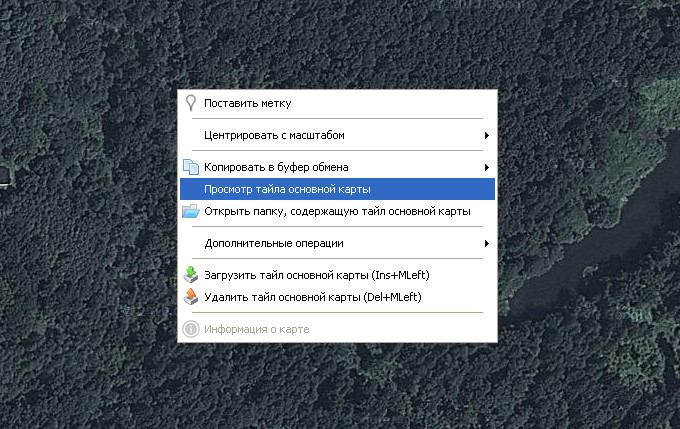Click the Информация о карте entry
The width and height of the screenshot is (680, 429).
tap(257, 329)
